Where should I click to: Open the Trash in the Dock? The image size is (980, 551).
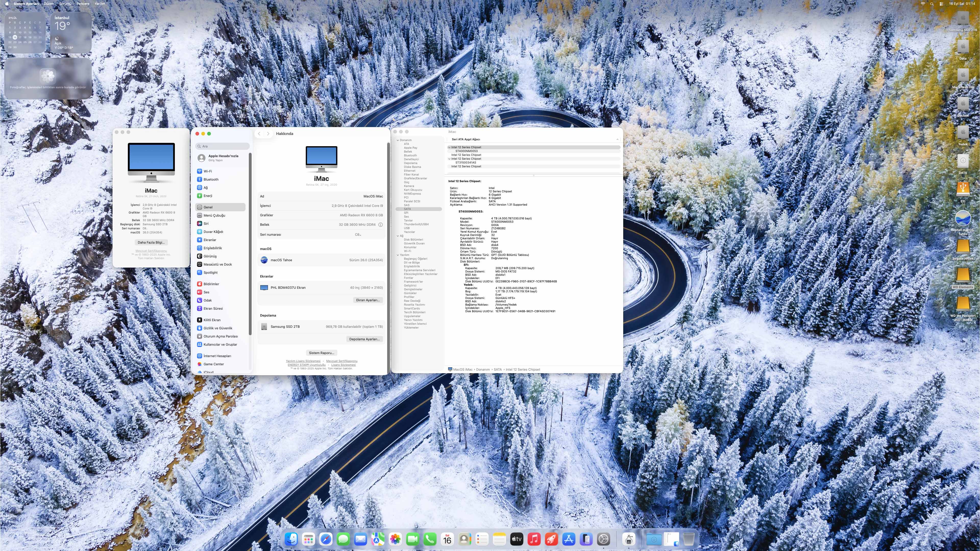pyautogui.click(x=689, y=539)
